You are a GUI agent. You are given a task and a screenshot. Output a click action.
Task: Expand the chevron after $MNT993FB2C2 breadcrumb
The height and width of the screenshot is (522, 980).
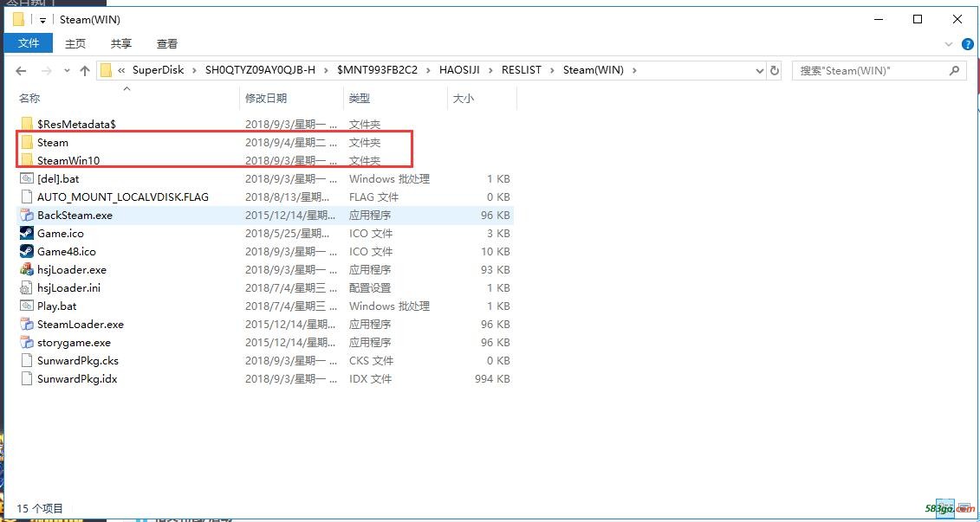[x=428, y=70]
